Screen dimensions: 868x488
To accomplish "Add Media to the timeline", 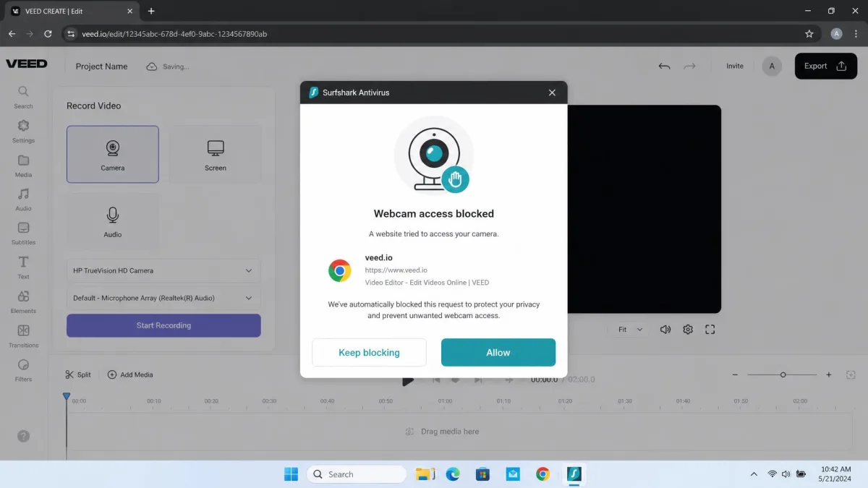I will tap(130, 374).
